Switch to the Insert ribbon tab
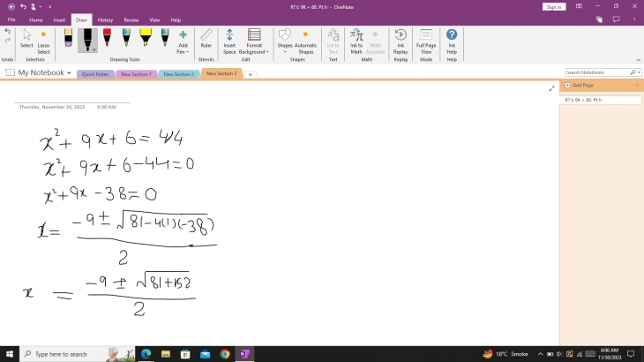Image resolution: width=644 pixels, height=362 pixels. [x=59, y=19]
